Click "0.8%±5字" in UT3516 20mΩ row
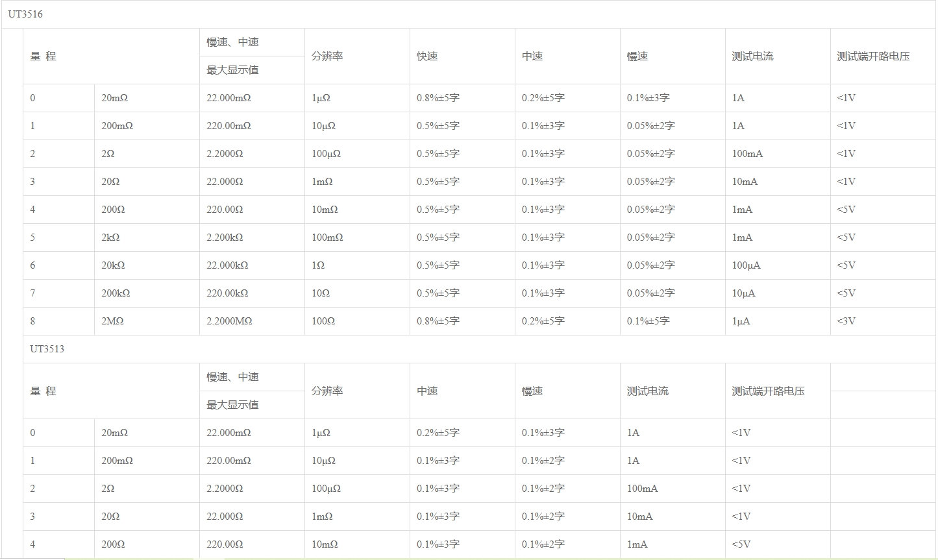938x560 pixels. (x=438, y=98)
